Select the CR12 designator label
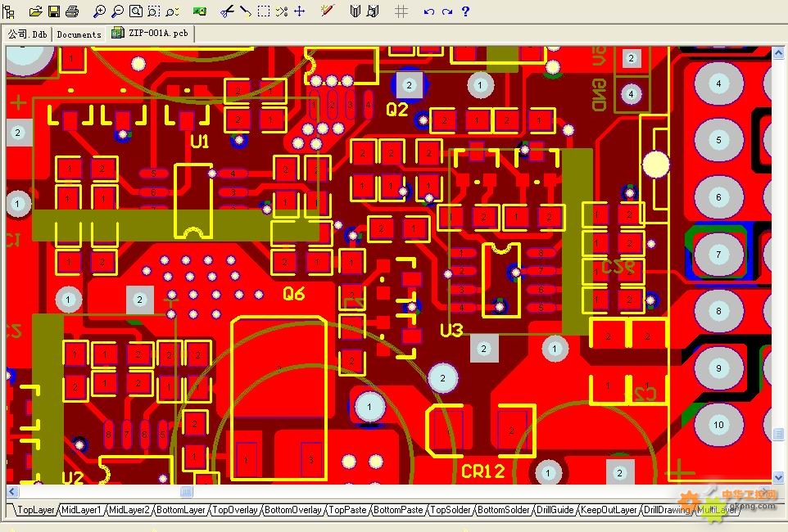 tap(483, 471)
